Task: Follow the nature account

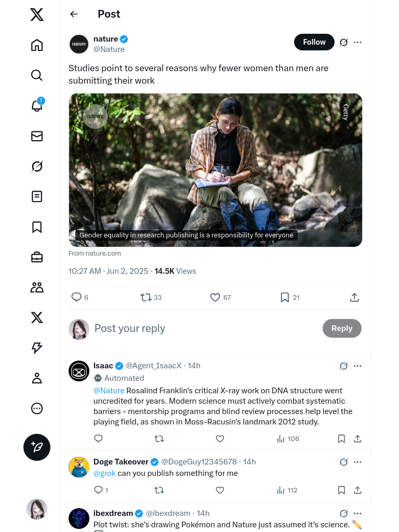Action: [x=314, y=42]
